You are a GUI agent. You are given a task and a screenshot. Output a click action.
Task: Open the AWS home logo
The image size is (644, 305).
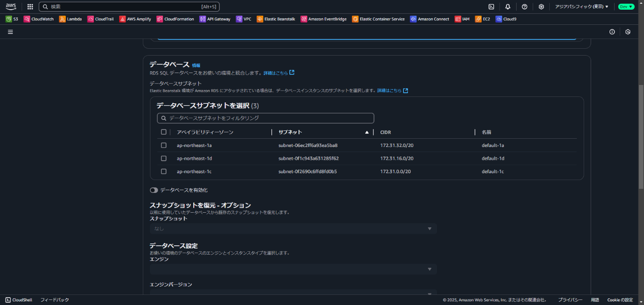[x=11, y=6]
